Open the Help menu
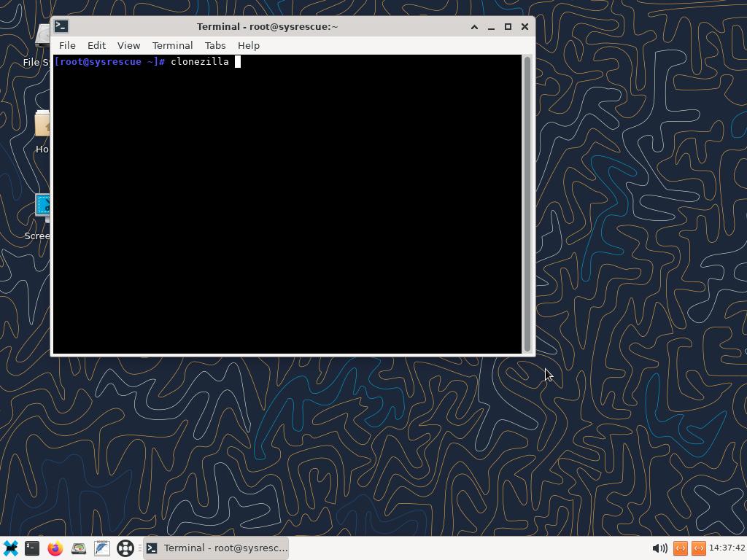This screenshot has width=747, height=560. (249, 45)
